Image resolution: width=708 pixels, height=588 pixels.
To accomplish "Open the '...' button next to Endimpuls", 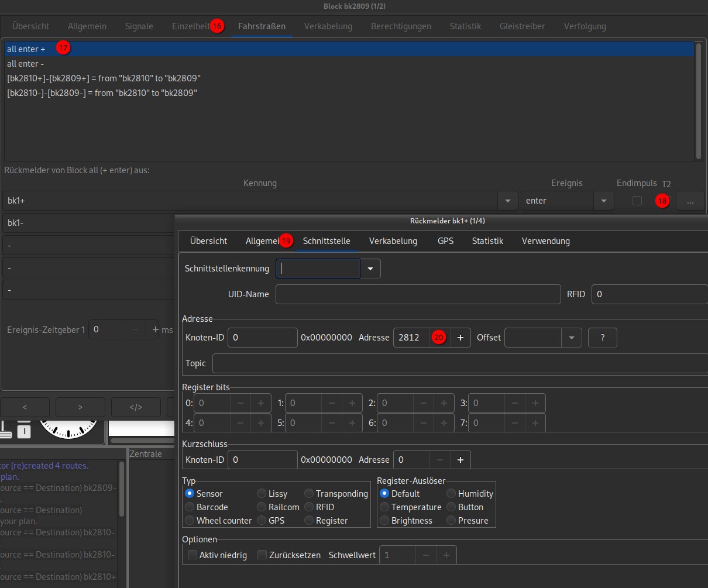I will pos(690,201).
